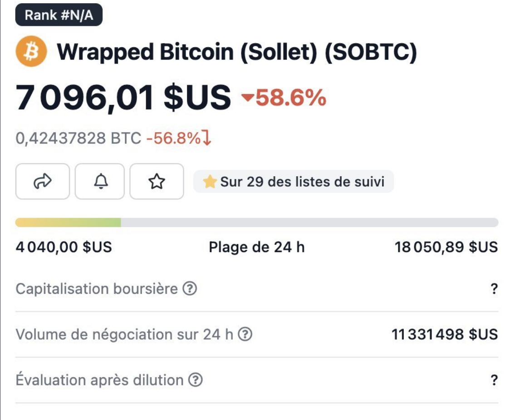The image size is (515, 420).
Task: Click the yellow star in watchlist badge
Action: click(209, 182)
